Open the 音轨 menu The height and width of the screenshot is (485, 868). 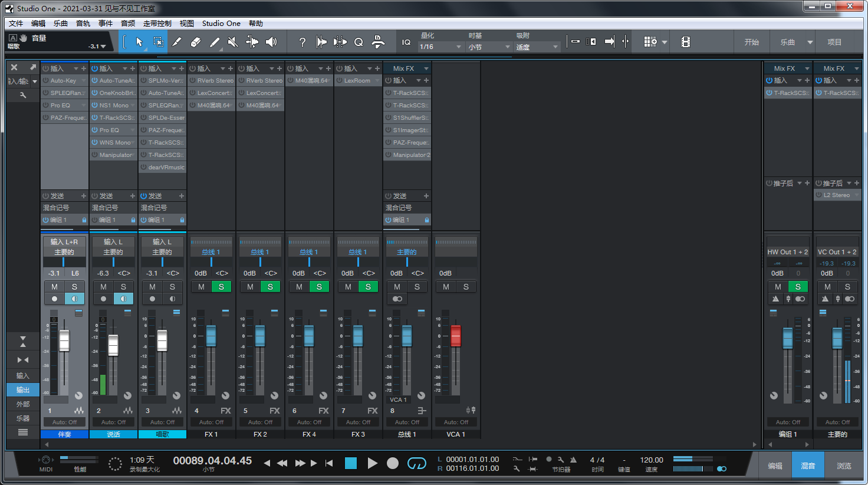click(x=83, y=24)
